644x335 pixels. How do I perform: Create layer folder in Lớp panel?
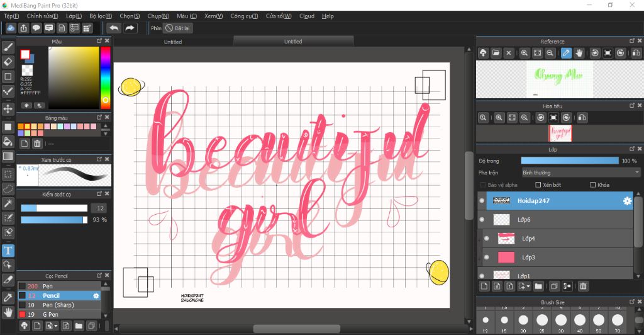tap(538, 286)
